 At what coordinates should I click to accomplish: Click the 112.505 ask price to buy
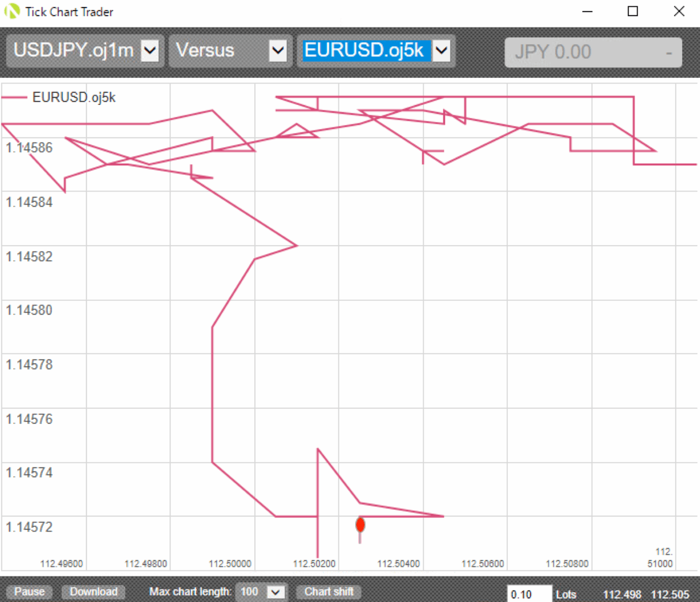[x=670, y=595]
